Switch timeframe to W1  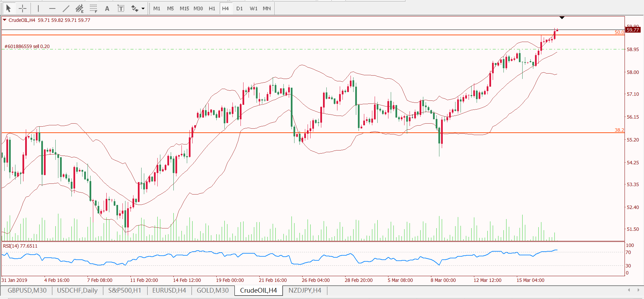[253, 8]
